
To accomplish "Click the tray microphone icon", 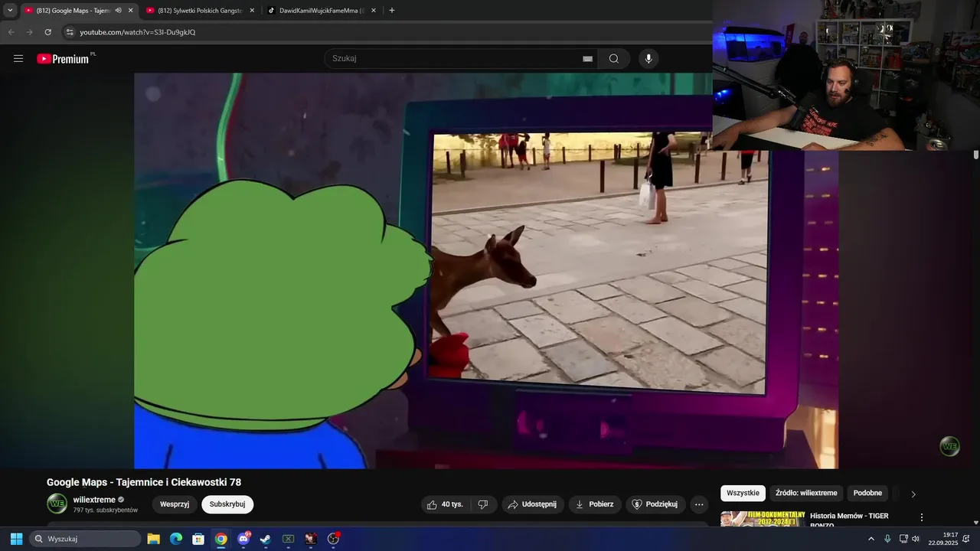I will 887,539.
